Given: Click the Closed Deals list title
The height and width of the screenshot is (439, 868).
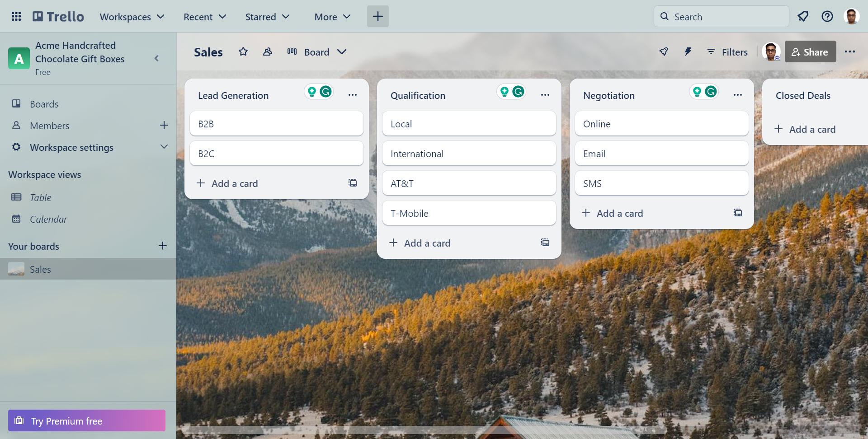Looking at the screenshot, I should [803, 95].
